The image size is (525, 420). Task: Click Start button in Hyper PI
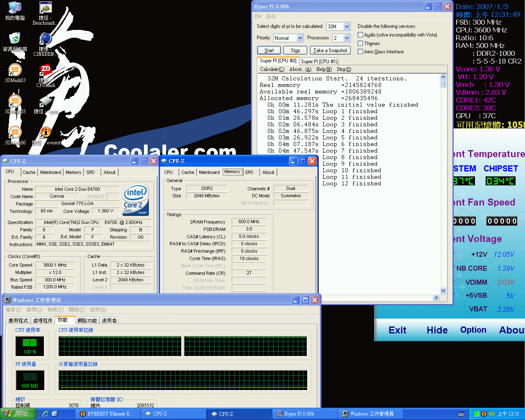(269, 50)
